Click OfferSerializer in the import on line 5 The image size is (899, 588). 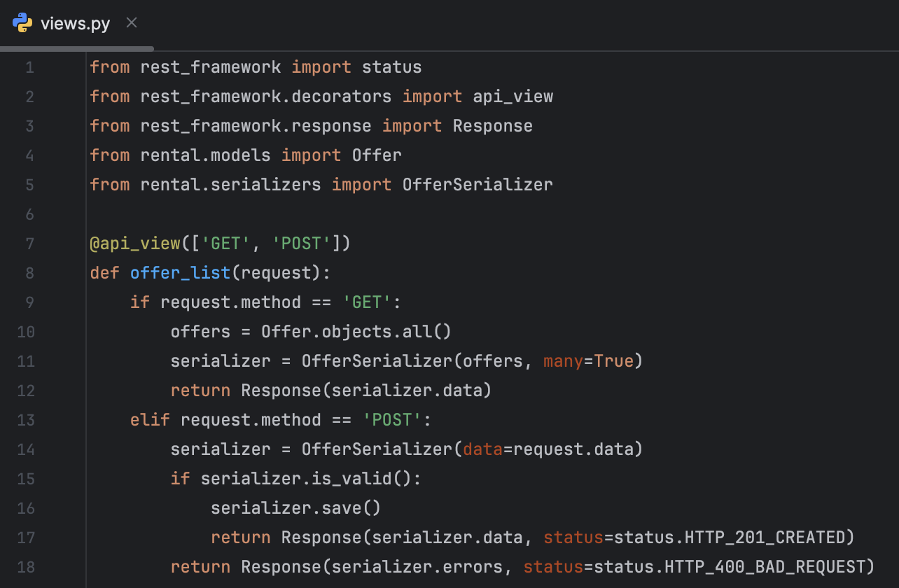click(477, 184)
